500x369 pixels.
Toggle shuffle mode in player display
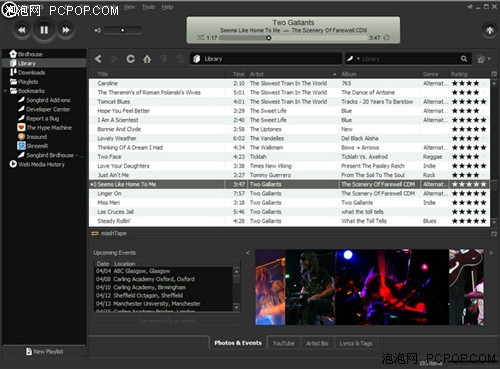click(200, 38)
